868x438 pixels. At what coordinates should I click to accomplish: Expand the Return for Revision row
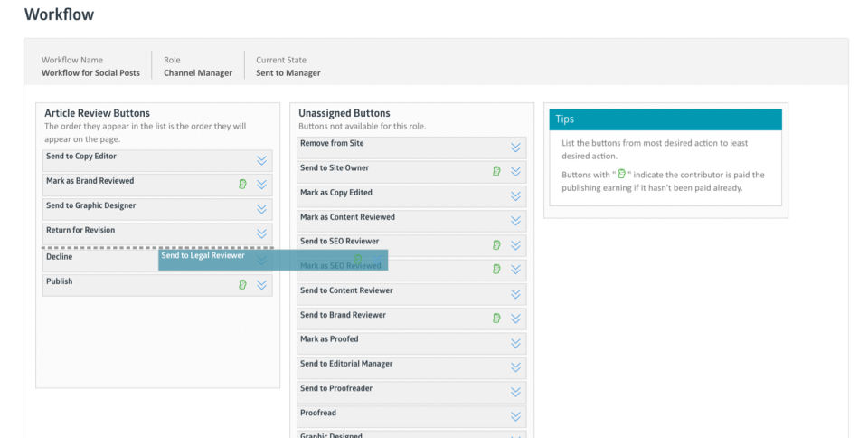pyautogui.click(x=261, y=233)
